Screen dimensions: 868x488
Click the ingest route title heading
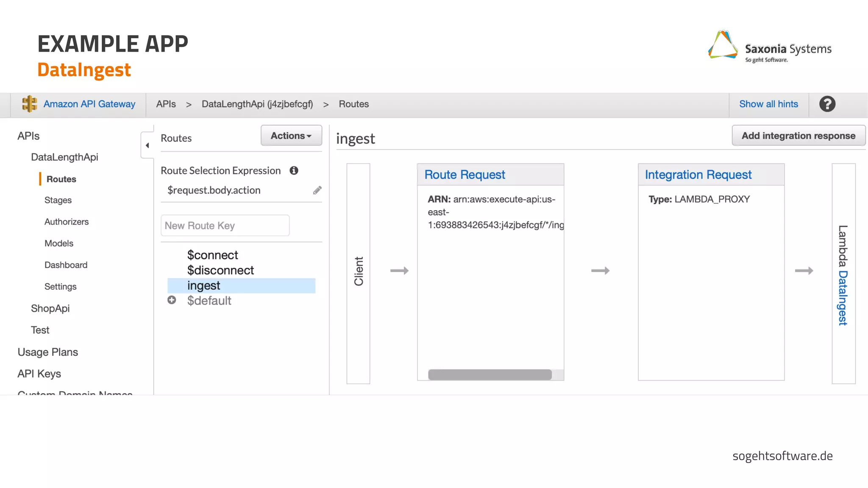356,139
